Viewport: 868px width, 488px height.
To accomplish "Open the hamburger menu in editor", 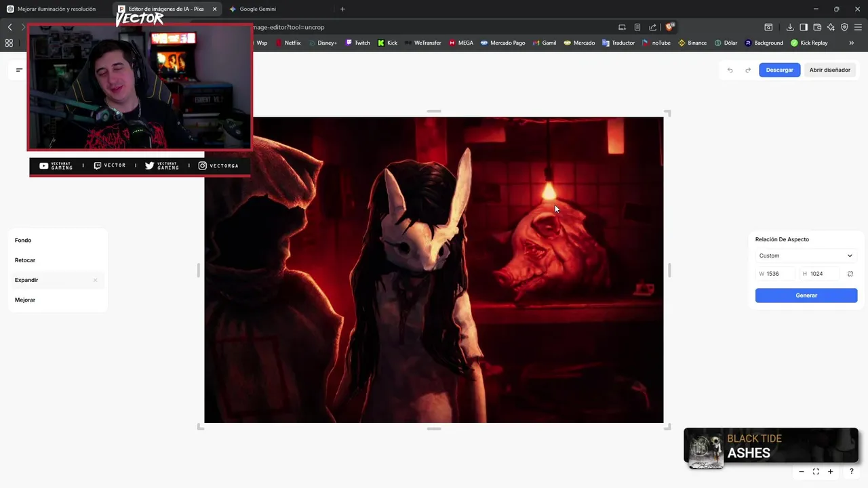I will (19, 70).
